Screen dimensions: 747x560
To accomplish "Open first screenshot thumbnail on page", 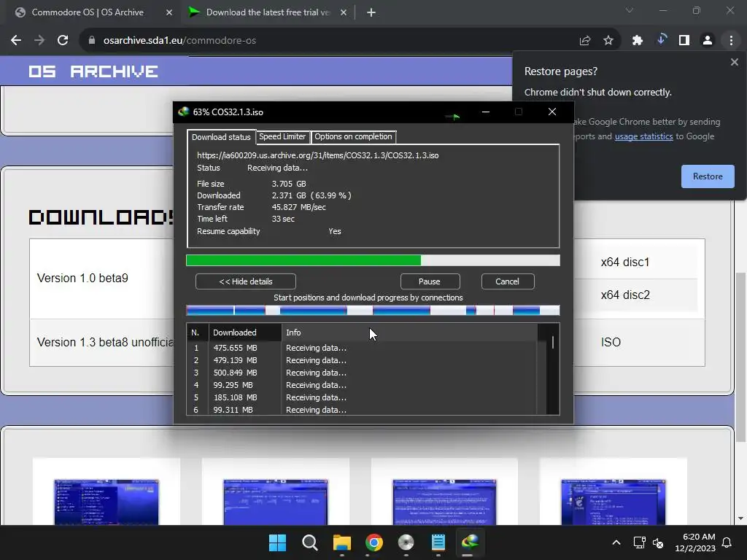I will (x=107, y=502).
